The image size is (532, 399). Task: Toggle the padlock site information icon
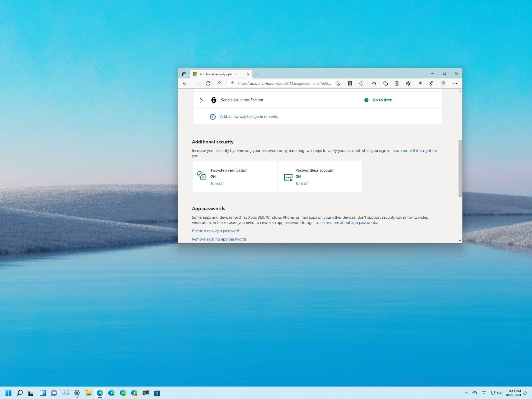click(x=232, y=83)
